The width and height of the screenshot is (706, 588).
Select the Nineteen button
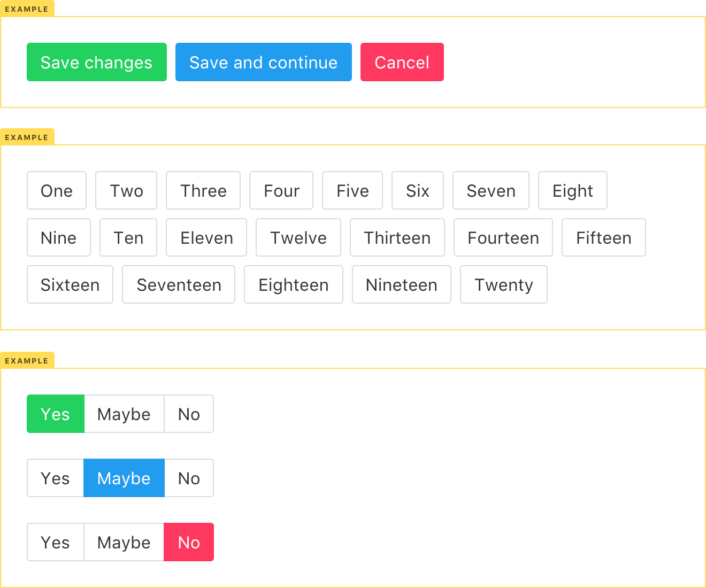[x=401, y=284]
